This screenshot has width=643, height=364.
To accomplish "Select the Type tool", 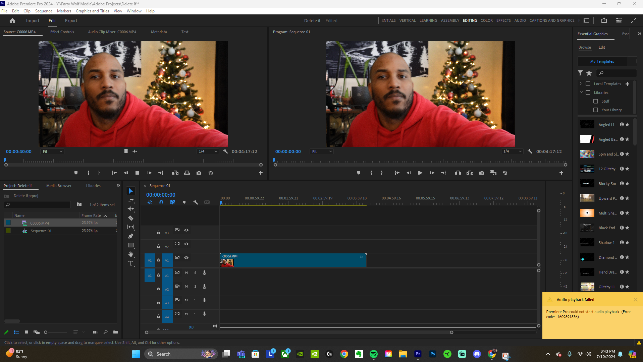I will (131, 263).
